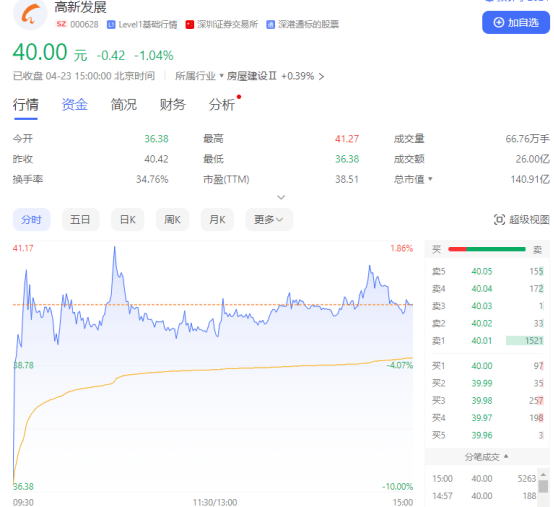Click the 卖2 price 40.02

click(x=482, y=323)
